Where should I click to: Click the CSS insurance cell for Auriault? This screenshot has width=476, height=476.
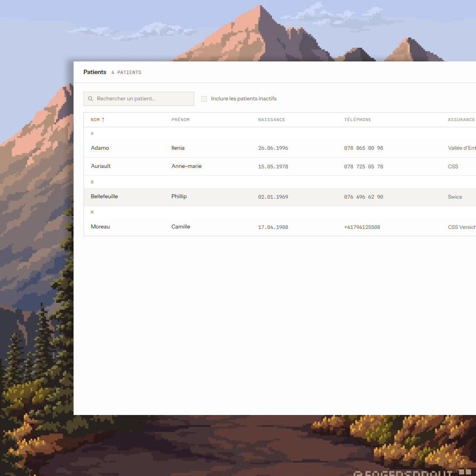[453, 166]
